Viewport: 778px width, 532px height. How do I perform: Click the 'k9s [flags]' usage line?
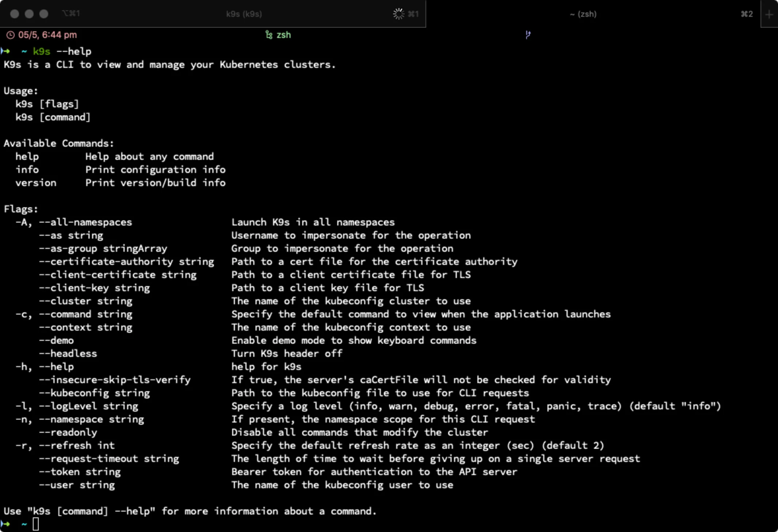(47, 104)
